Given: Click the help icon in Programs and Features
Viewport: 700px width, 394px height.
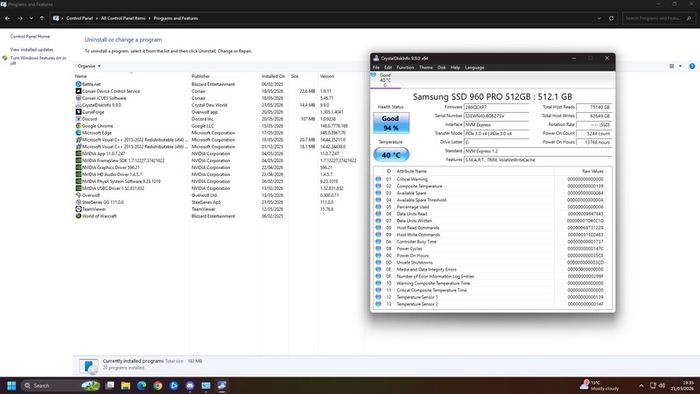Looking at the screenshot, I should pos(692,66).
